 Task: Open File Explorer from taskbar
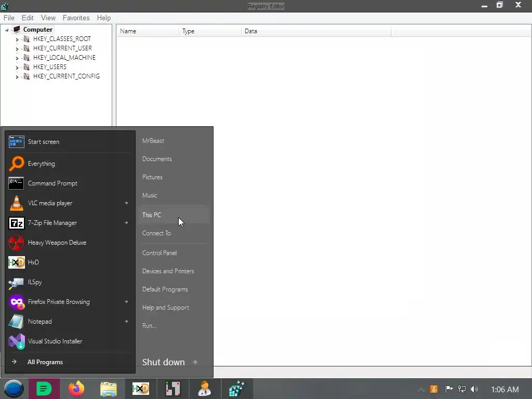coord(108,389)
